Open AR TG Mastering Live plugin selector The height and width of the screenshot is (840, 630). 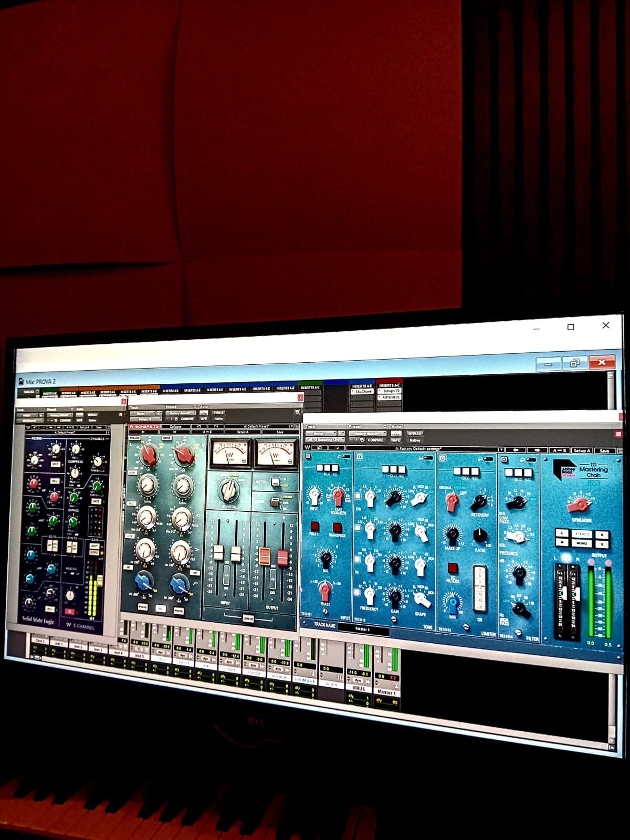[x=325, y=439]
